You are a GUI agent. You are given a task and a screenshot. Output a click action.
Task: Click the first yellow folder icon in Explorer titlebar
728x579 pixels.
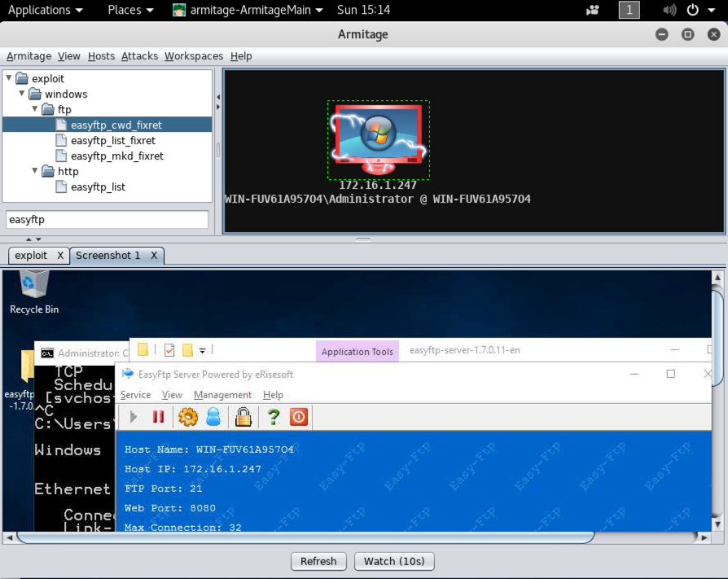[x=143, y=349]
